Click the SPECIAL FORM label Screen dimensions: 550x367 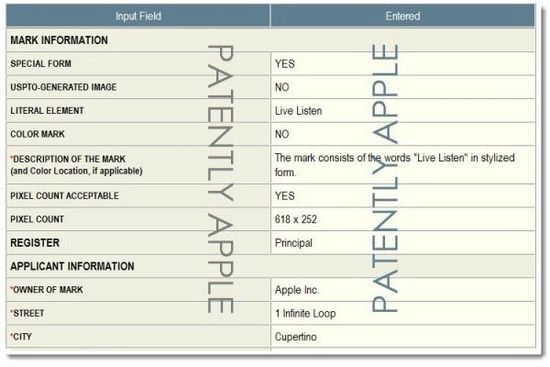pos(41,64)
